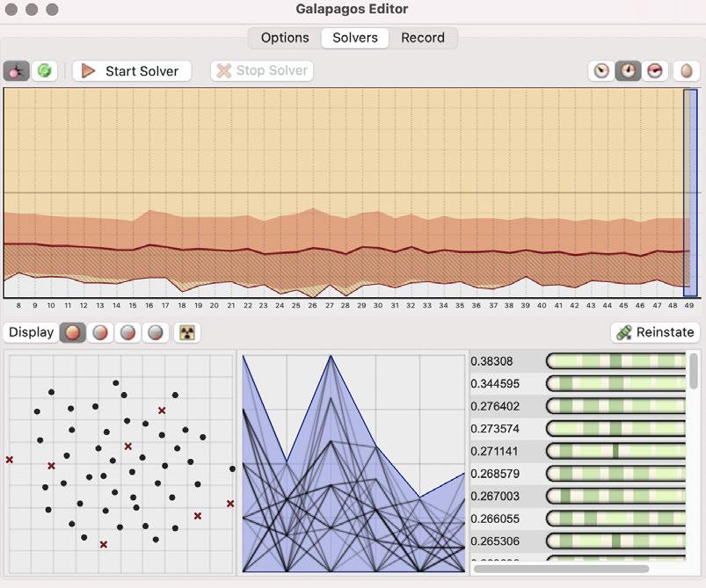Click the green gene bar beside 0.38308
The width and height of the screenshot is (706, 588).
616,361
